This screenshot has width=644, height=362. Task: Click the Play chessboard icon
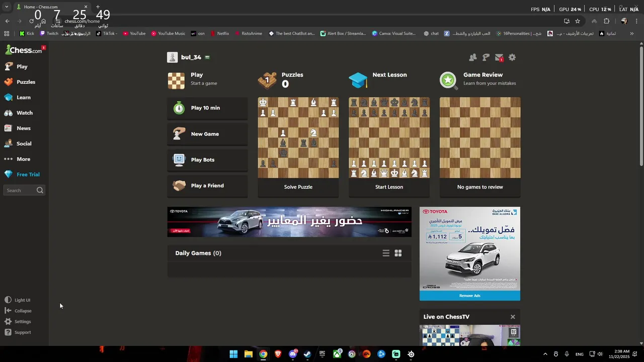tap(176, 80)
